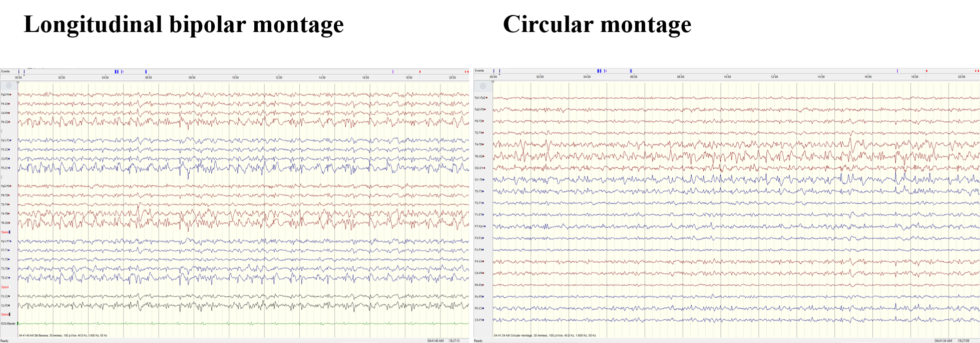Select the Fp2-F4 channel label

[x=6, y=94]
